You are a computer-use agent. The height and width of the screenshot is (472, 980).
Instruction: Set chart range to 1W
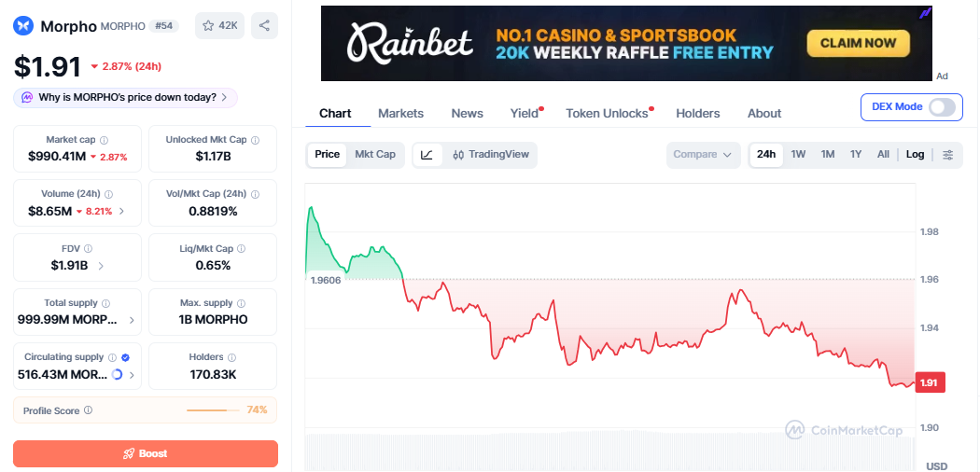point(798,154)
